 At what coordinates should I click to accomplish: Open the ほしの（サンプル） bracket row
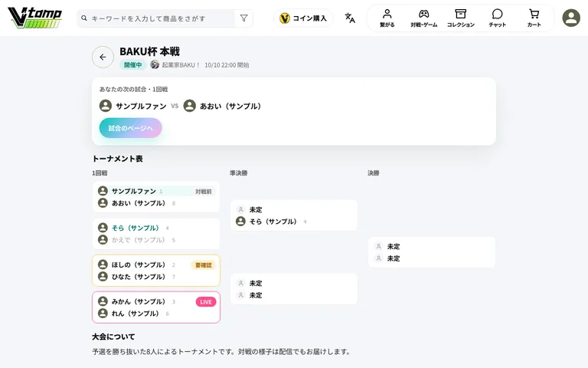coord(155,264)
